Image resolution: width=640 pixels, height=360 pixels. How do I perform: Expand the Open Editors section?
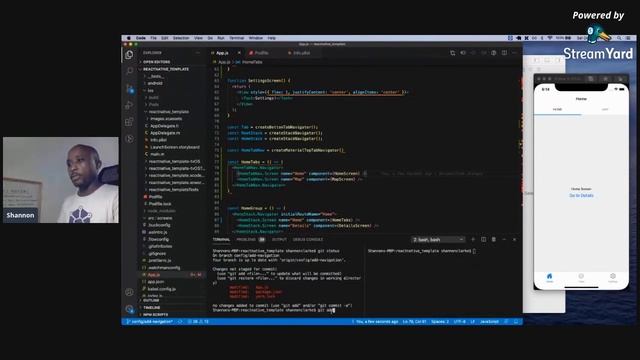click(156, 62)
